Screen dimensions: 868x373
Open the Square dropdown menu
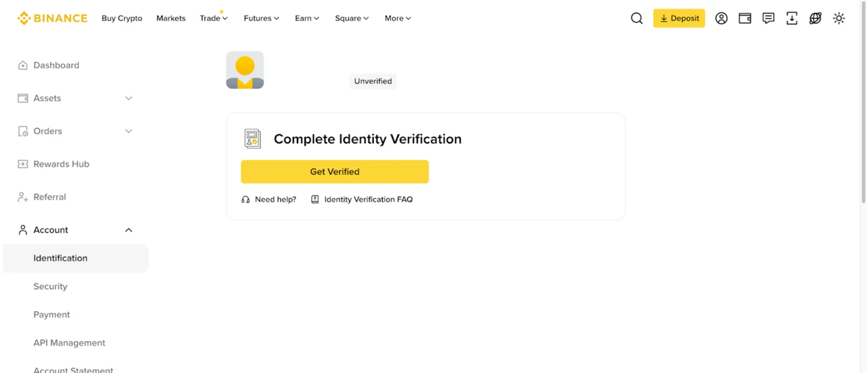click(352, 18)
